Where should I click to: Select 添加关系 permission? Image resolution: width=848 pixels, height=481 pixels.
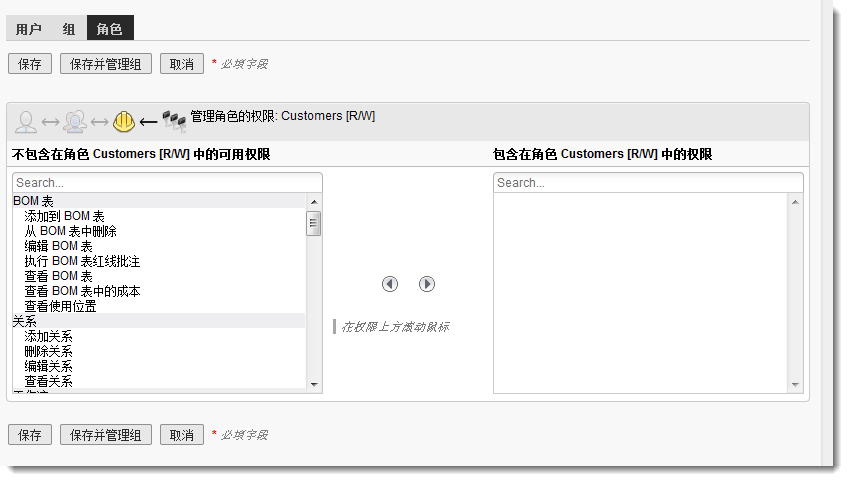48,337
